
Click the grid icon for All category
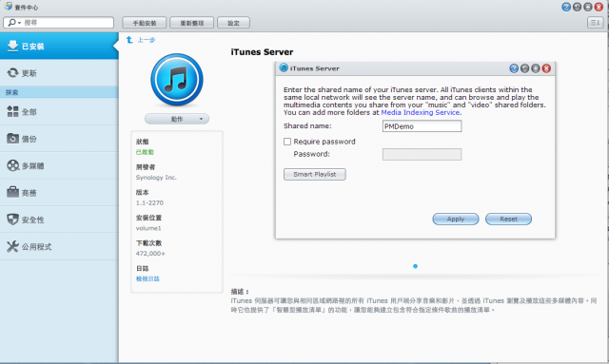pos(12,111)
